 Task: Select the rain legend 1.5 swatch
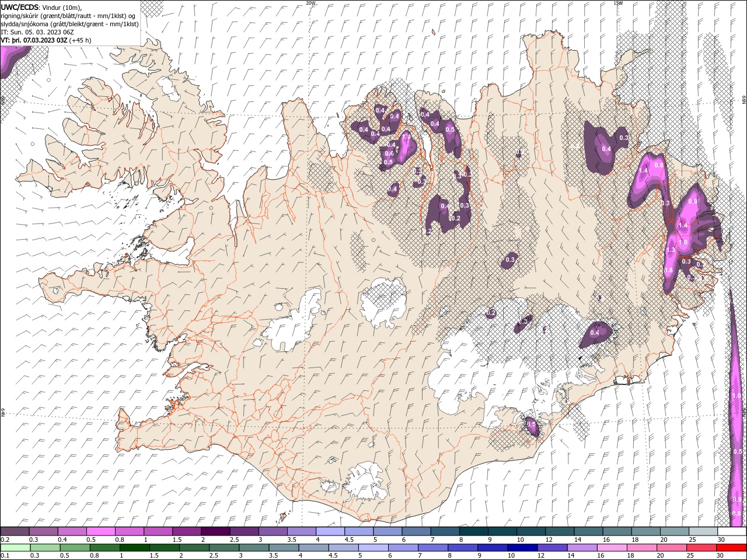[164, 547]
